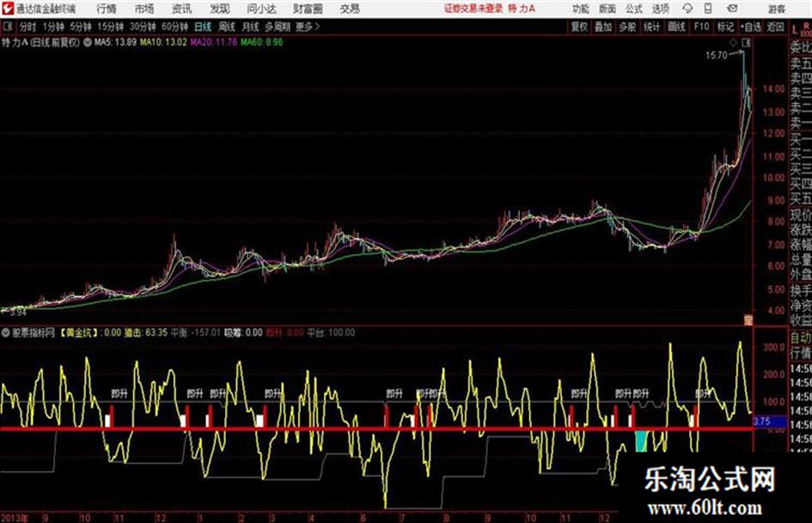
Task: Click the mobile phone icon in title bar
Action: coord(708,9)
